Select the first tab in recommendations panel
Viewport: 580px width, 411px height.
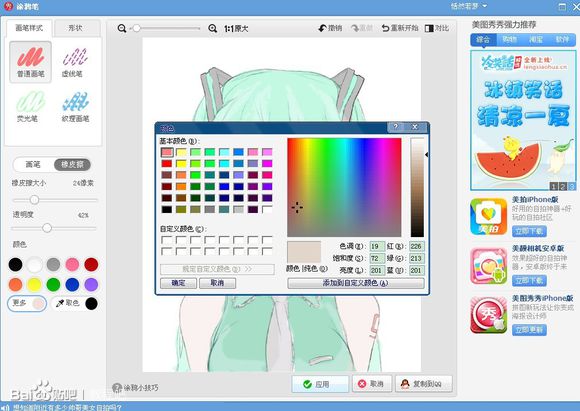483,39
